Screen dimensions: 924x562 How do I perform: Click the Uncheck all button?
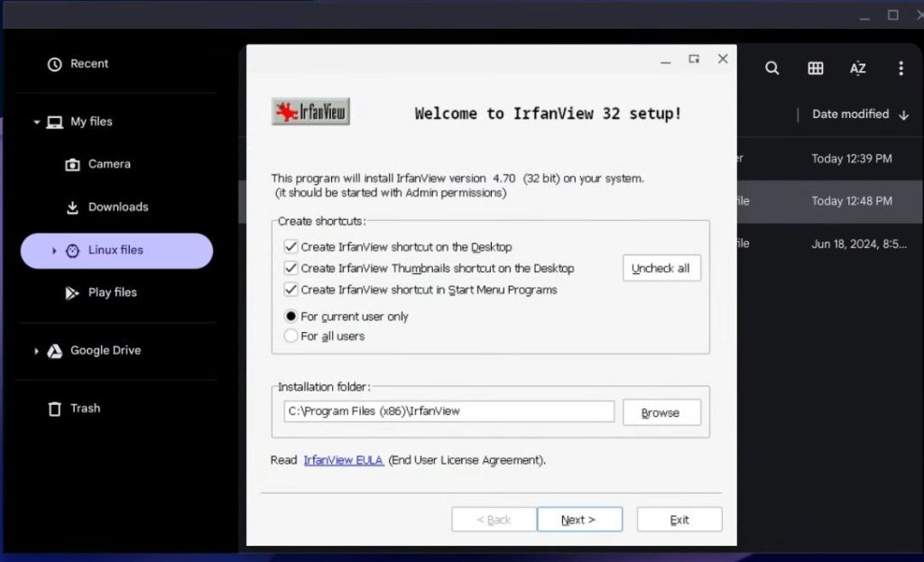point(661,269)
